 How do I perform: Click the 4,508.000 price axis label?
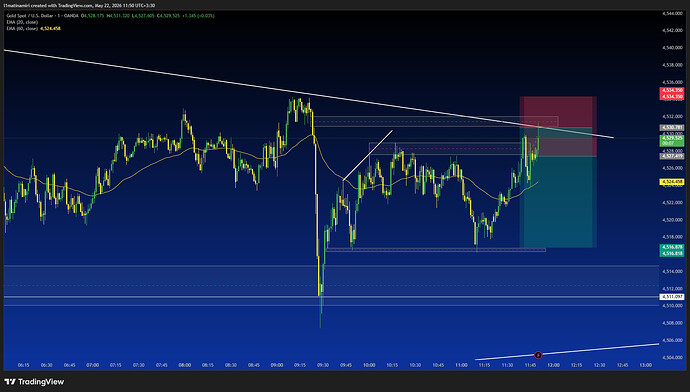pos(672,323)
